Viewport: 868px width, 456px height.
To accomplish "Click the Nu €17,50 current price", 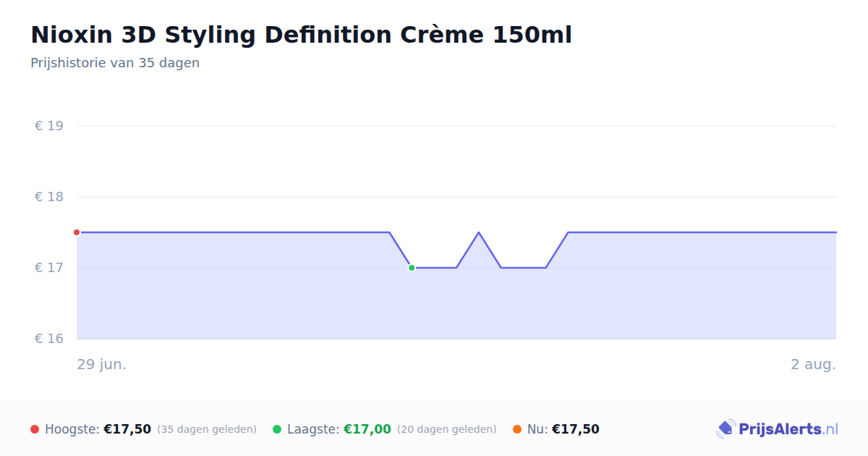I will click(576, 429).
